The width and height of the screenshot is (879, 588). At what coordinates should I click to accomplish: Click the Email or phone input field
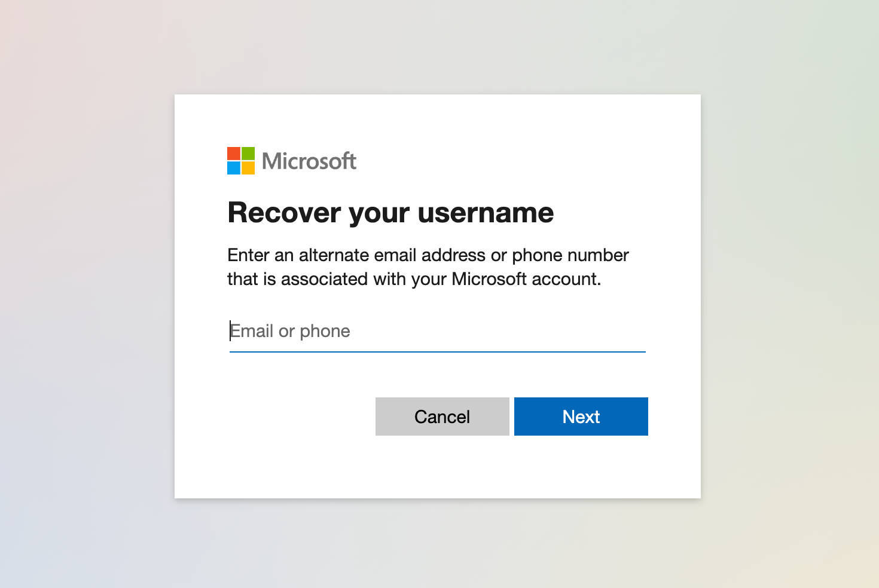pos(437,332)
